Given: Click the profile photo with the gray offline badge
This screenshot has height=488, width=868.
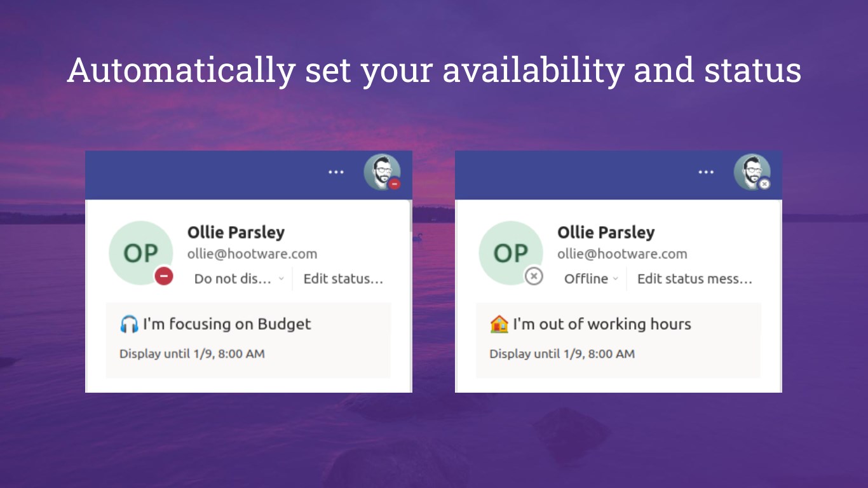Looking at the screenshot, I should [x=752, y=172].
